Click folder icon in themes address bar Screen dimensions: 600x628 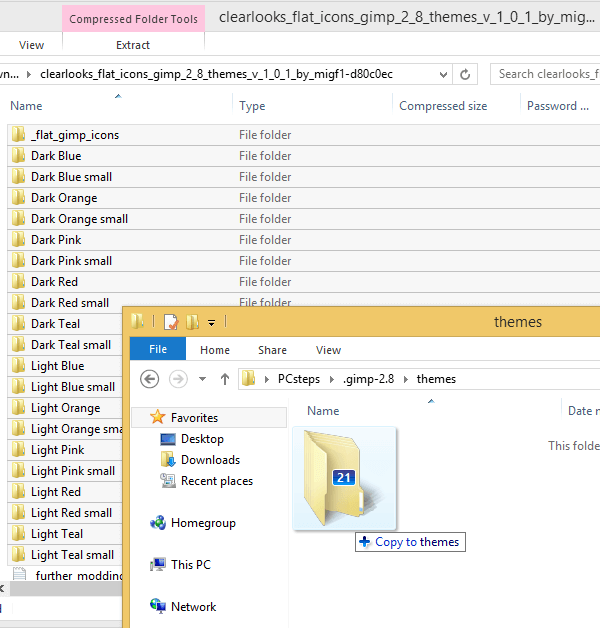point(249,378)
